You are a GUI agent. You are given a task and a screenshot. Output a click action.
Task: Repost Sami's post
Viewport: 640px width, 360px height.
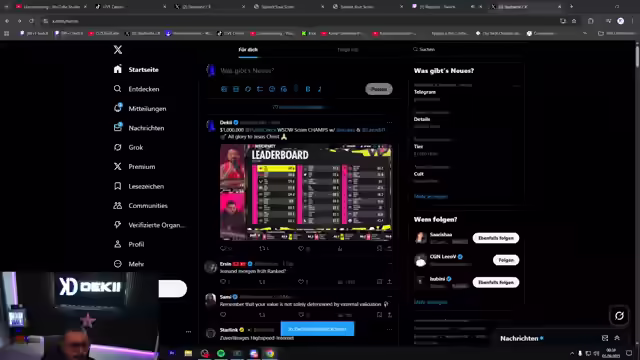pyautogui.click(x=262, y=315)
